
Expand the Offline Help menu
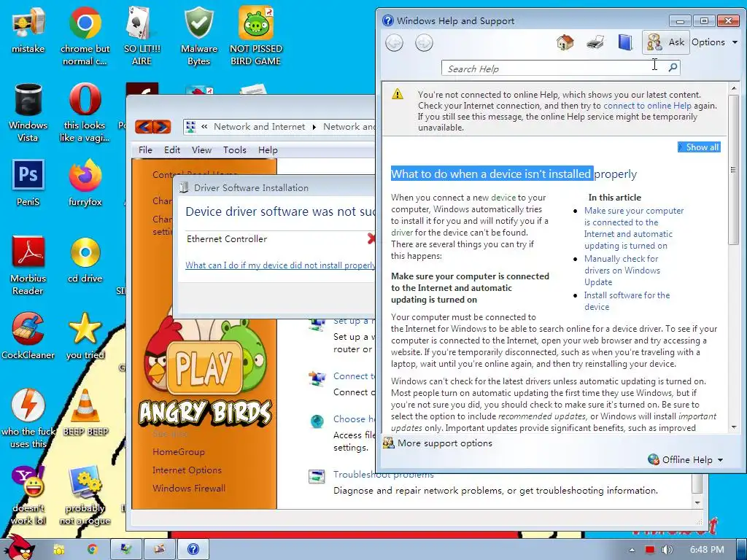click(686, 459)
